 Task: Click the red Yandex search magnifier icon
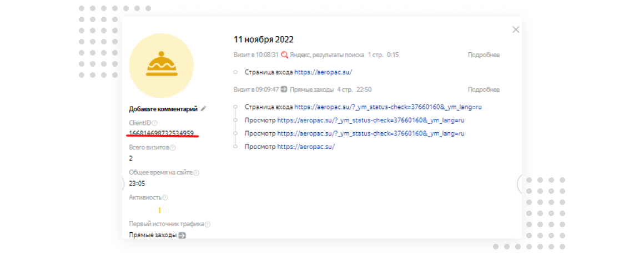pos(285,55)
